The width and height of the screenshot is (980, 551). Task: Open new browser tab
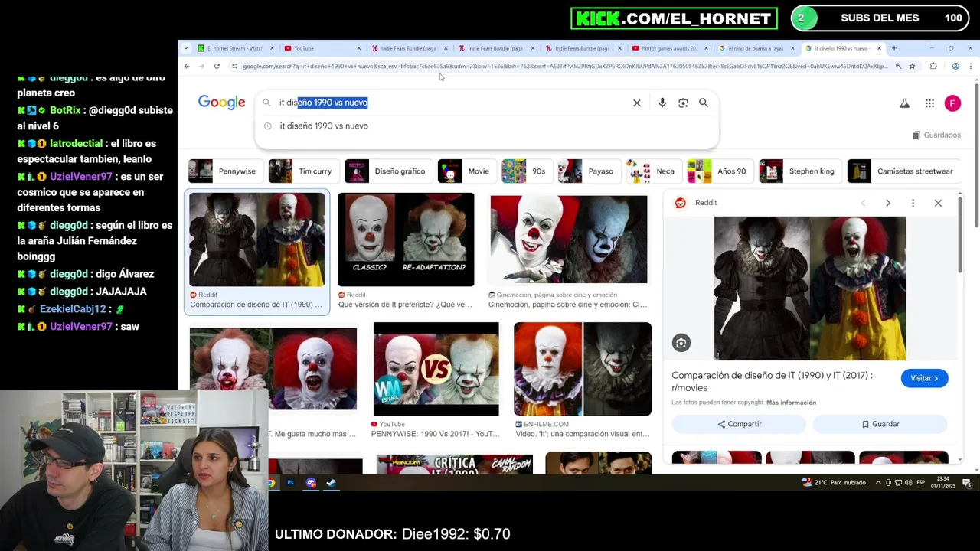(893, 48)
